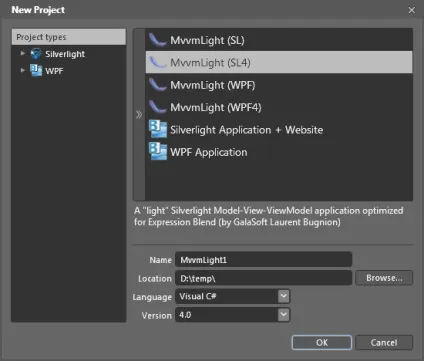Click the Silverlight Application + Website icon
This screenshot has height=361, width=424.
(x=158, y=129)
